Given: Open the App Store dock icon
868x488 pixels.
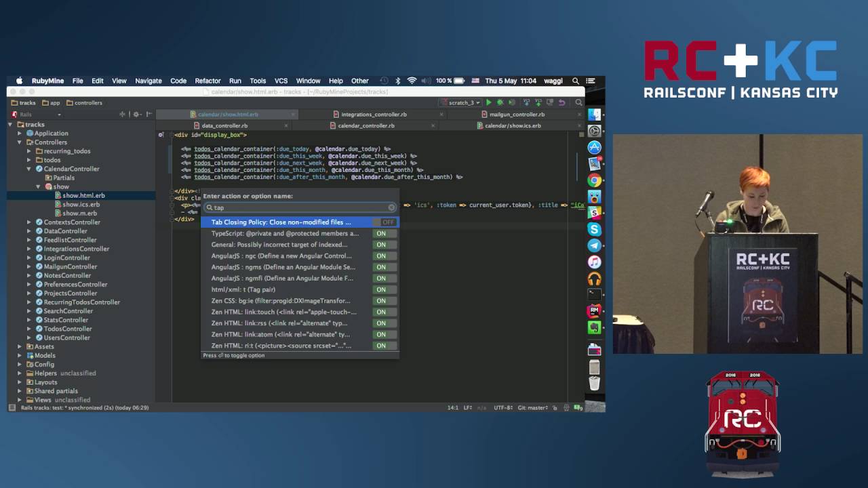Looking at the screenshot, I should click(x=594, y=148).
